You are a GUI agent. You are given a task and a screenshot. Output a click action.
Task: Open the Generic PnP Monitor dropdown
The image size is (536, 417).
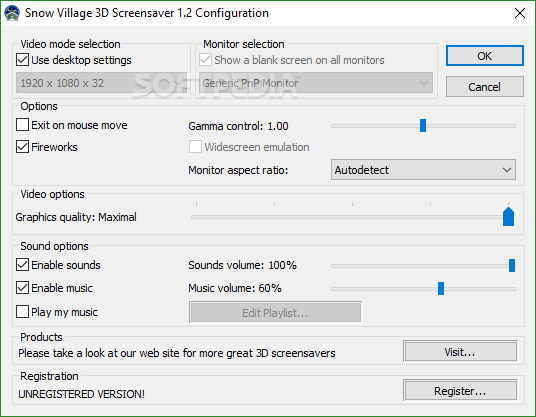(x=316, y=83)
